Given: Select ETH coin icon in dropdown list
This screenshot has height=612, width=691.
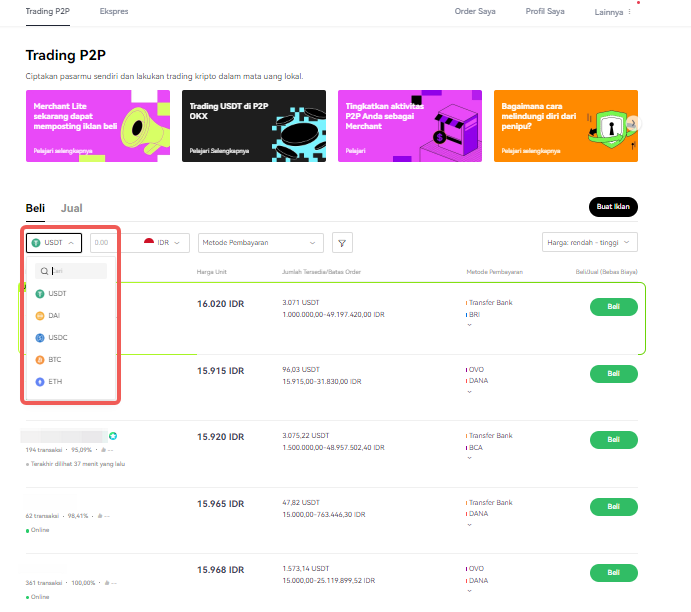Looking at the screenshot, I should coord(40,382).
